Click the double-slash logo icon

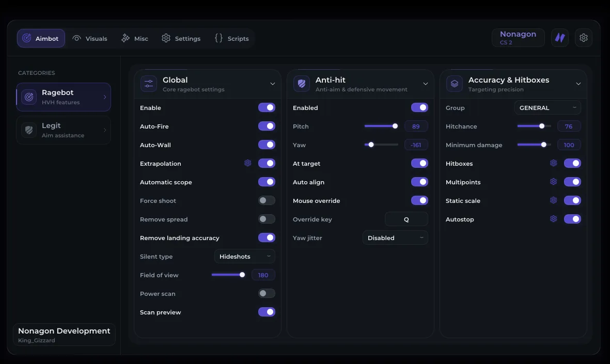pos(560,38)
